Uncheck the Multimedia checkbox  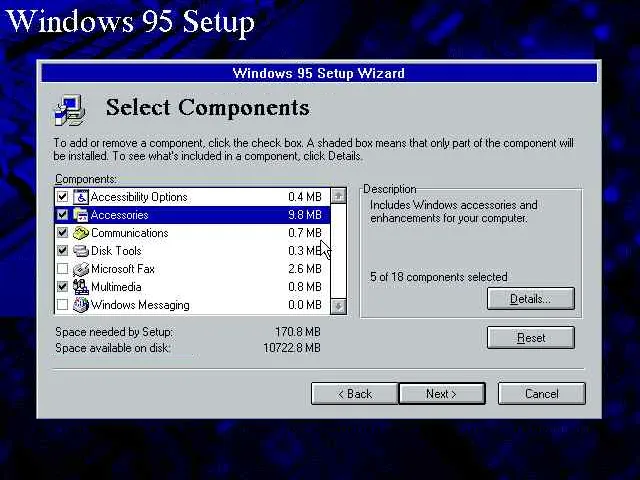pos(62,287)
